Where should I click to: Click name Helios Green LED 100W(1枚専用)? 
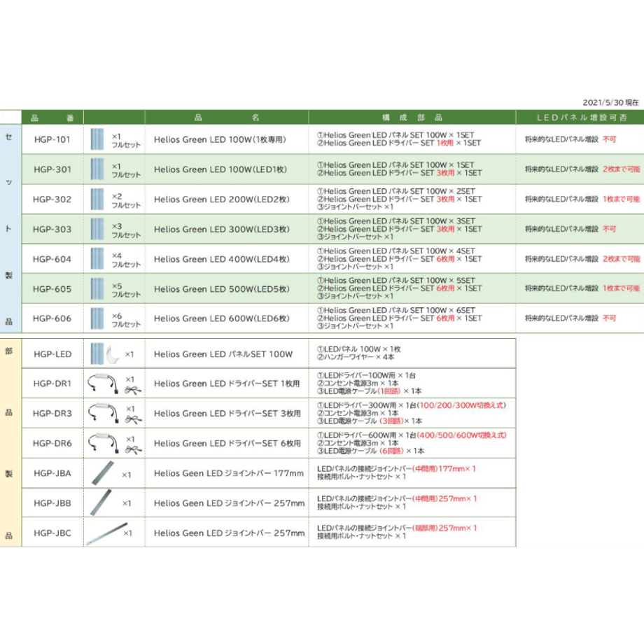220,139
